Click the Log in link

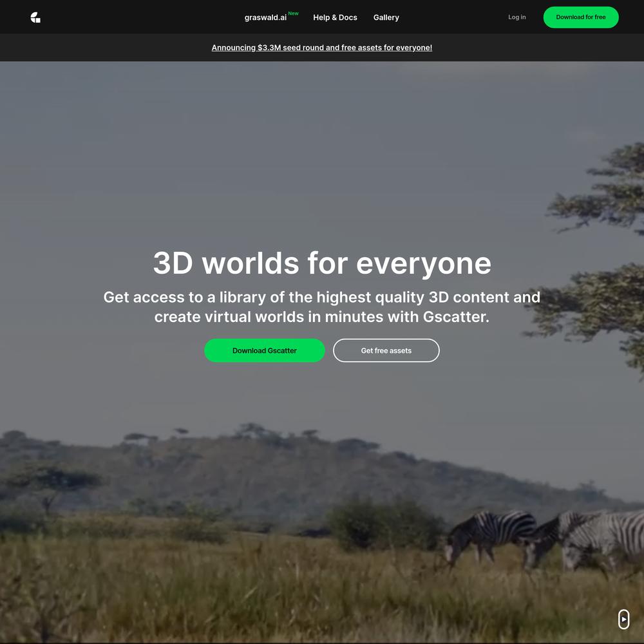pos(516,17)
